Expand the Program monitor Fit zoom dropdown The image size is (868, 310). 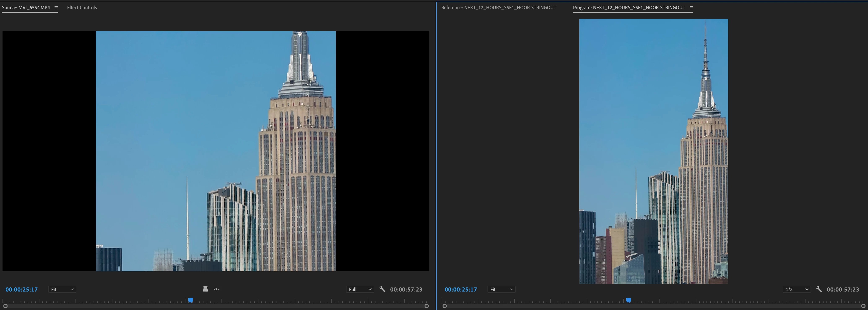[x=501, y=289]
